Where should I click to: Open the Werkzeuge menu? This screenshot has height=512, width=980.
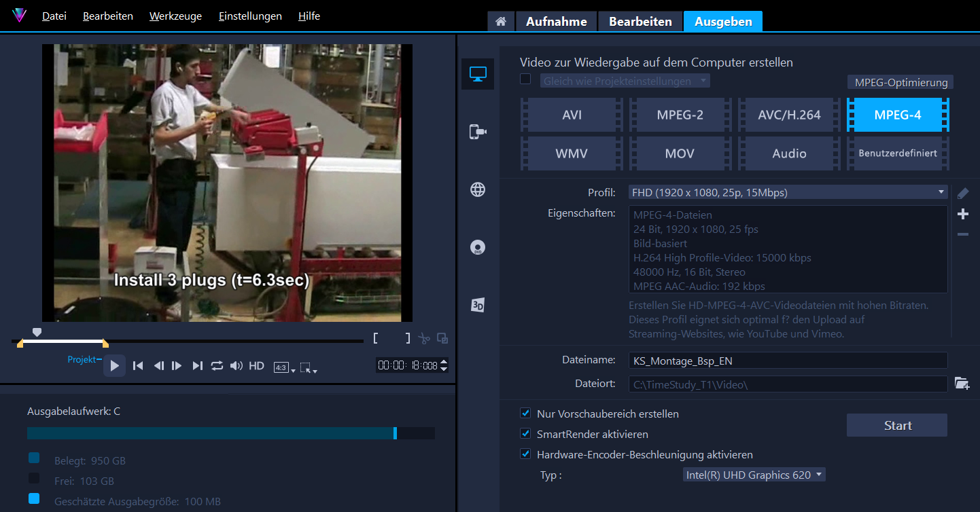coord(175,16)
